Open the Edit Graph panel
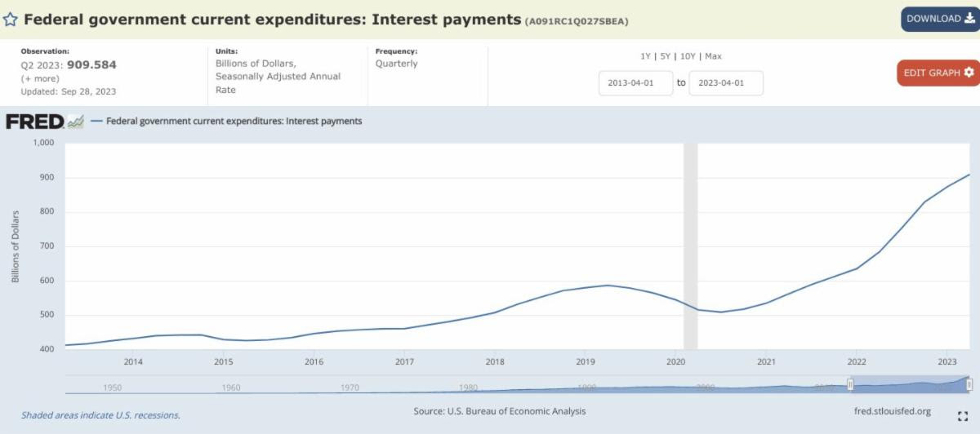The height and width of the screenshot is (434, 980). coord(938,73)
